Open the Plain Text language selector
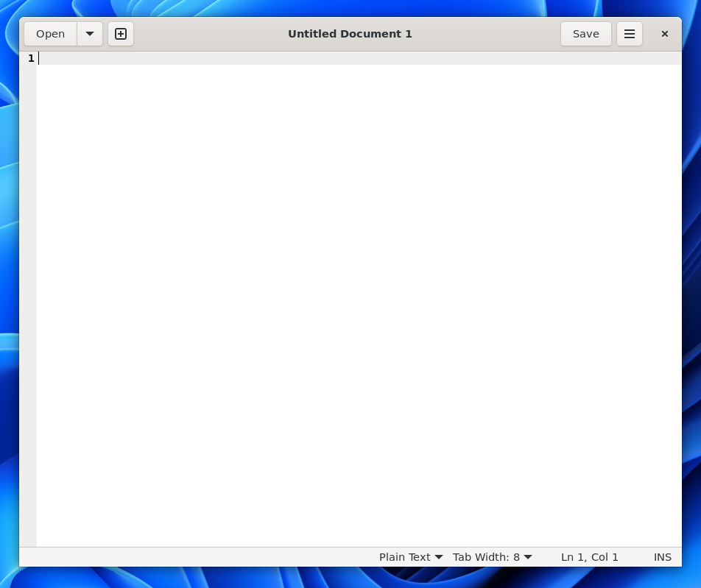Viewport: 701px width, 588px height. [410, 557]
